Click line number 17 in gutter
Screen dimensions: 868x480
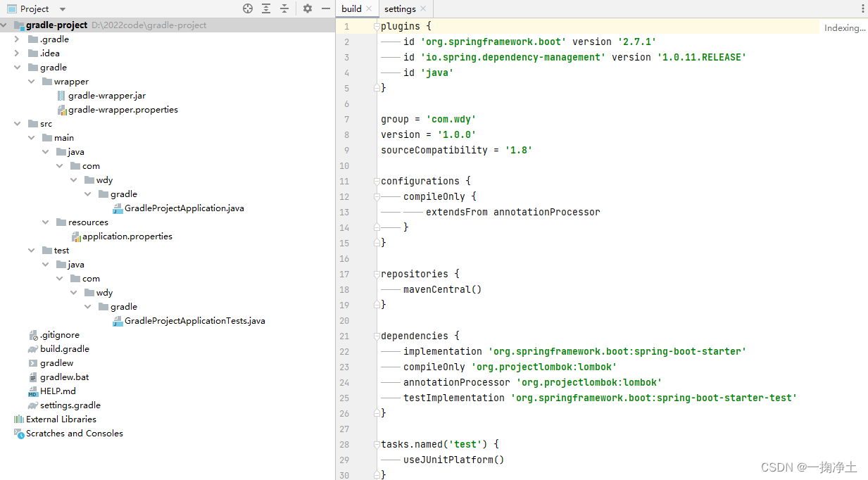[x=344, y=274]
